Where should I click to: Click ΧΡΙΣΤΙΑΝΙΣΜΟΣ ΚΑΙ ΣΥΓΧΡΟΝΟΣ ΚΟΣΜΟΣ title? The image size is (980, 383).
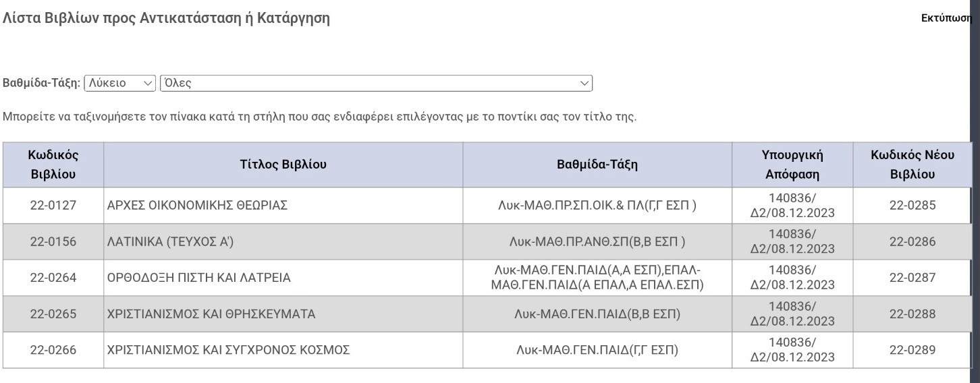pyautogui.click(x=228, y=350)
